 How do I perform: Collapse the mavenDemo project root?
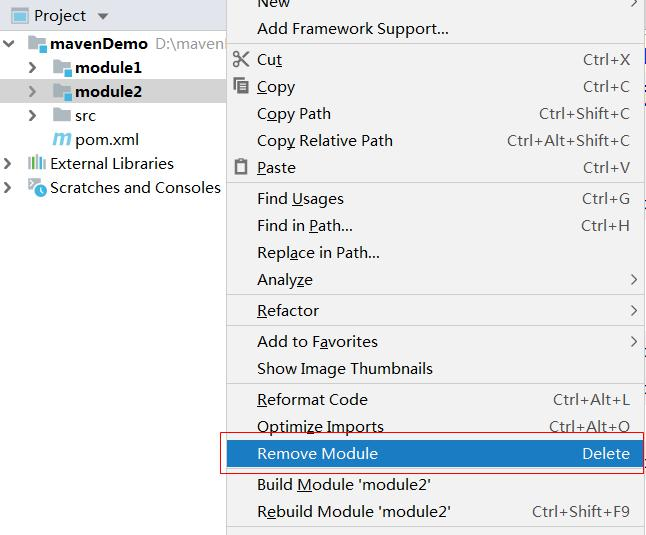coord(9,43)
